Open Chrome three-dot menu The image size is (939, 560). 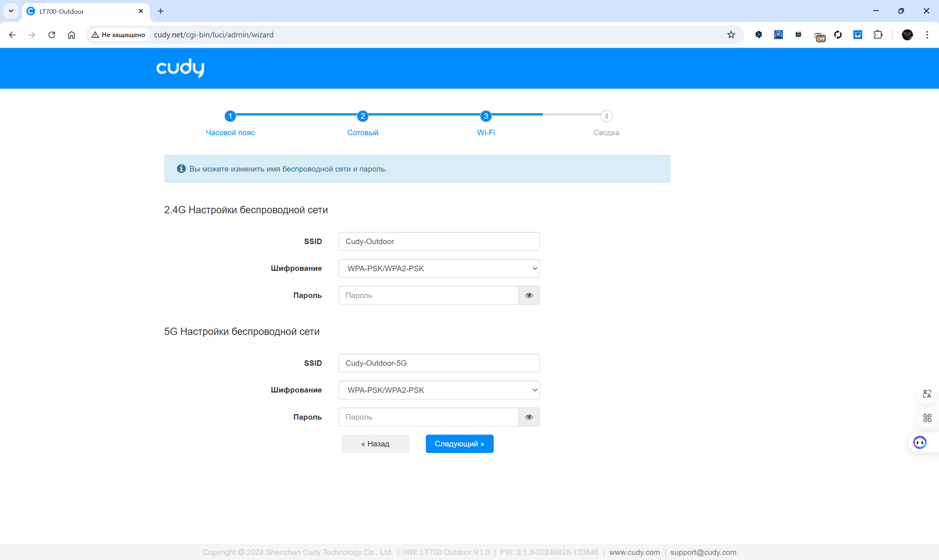pyautogui.click(x=927, y=35)
